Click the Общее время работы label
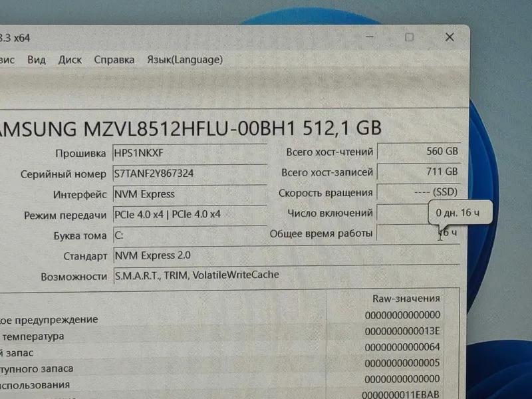The image size is (532, 399). (321, 233)
